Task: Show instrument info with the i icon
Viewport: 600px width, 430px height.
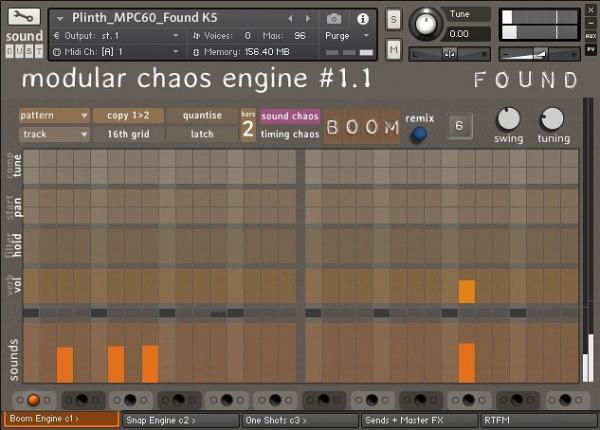Action: pos(362,19)
